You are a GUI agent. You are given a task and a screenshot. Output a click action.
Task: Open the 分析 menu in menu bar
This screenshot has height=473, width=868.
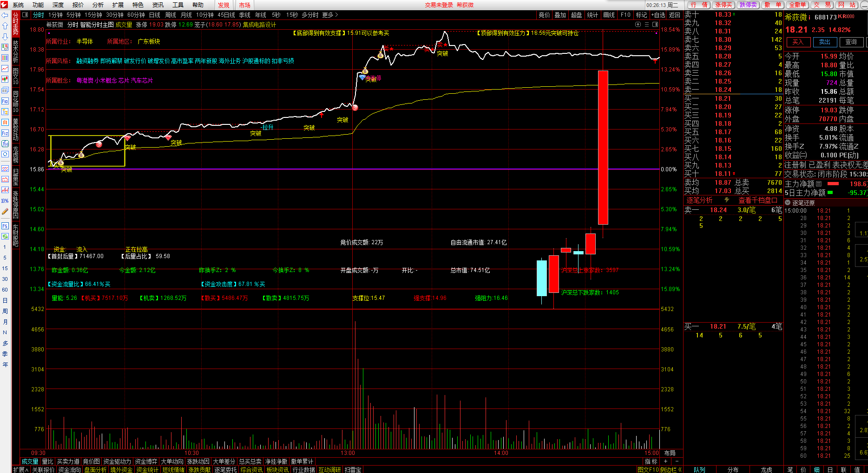(98, 5)
